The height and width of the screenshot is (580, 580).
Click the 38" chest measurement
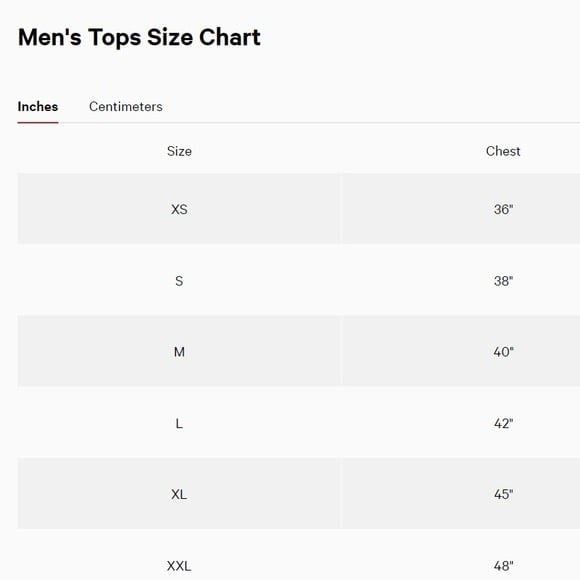[503, 281]
